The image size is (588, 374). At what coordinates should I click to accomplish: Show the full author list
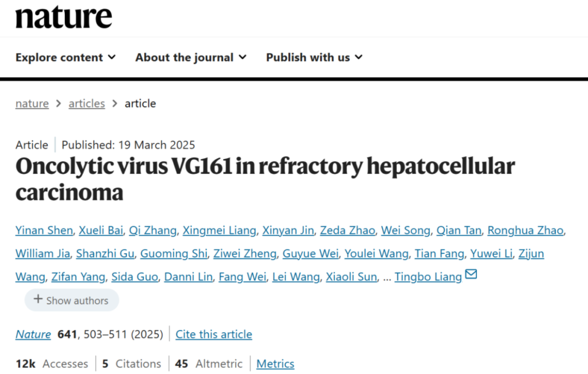pyautogui.click(x=72, y=300)
